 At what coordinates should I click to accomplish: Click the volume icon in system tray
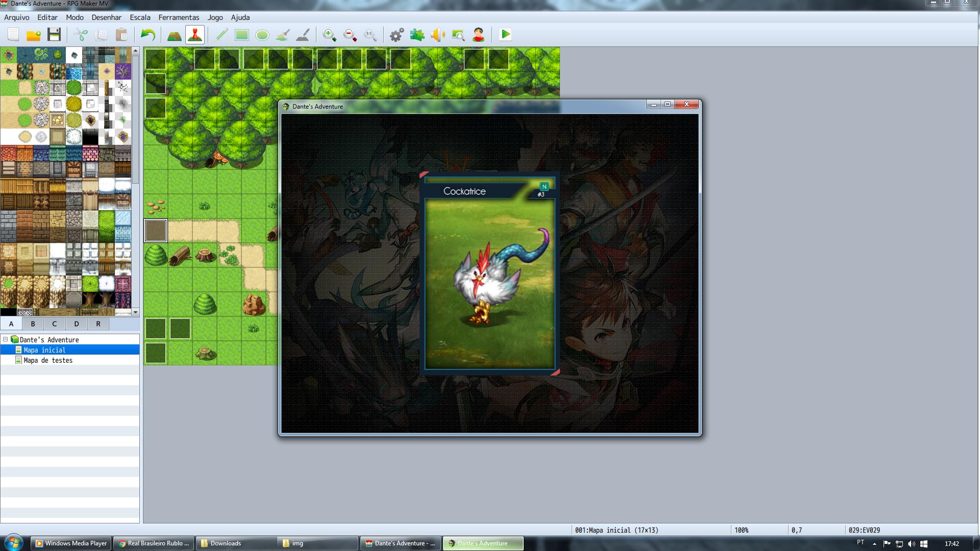coord(911,544)
